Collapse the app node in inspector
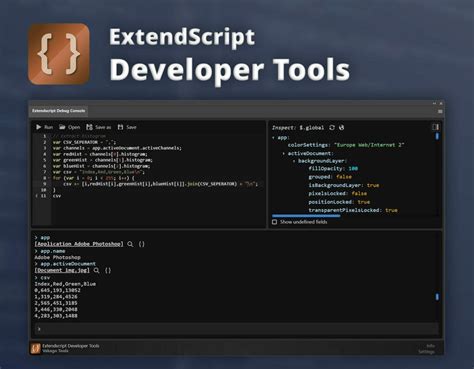 coord(274,137)
